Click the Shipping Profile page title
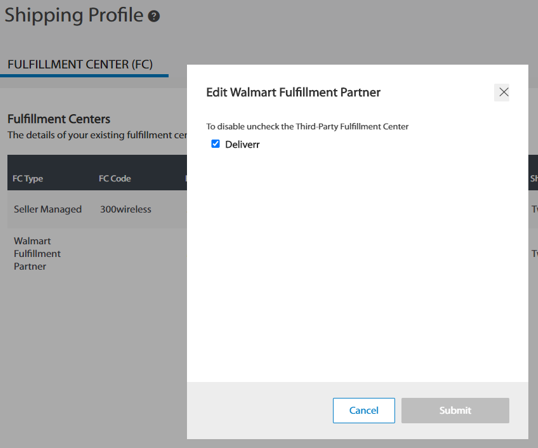This screenshot has height=448, width=538. point(74,15)
